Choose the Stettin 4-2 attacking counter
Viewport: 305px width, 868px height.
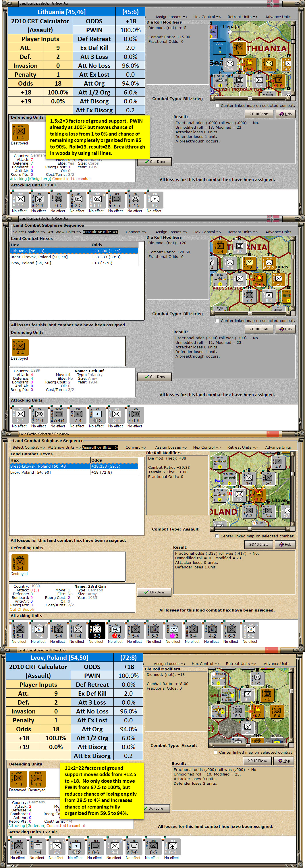pos(212,630)
